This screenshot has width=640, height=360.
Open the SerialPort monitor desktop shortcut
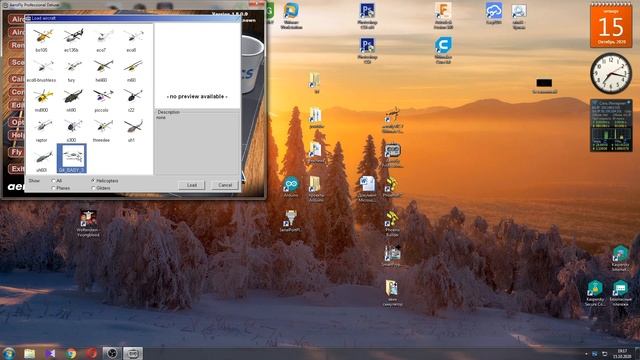290,221
